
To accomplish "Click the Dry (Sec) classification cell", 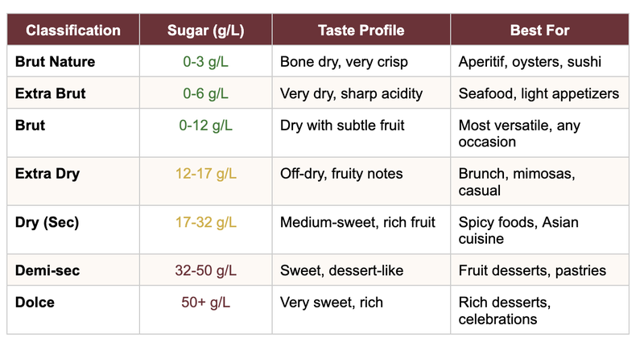I will pyautogui.click(x=47, y=222).
